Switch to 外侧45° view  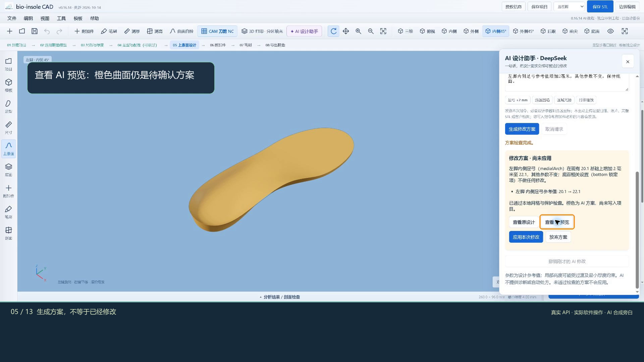coord(523,31)
